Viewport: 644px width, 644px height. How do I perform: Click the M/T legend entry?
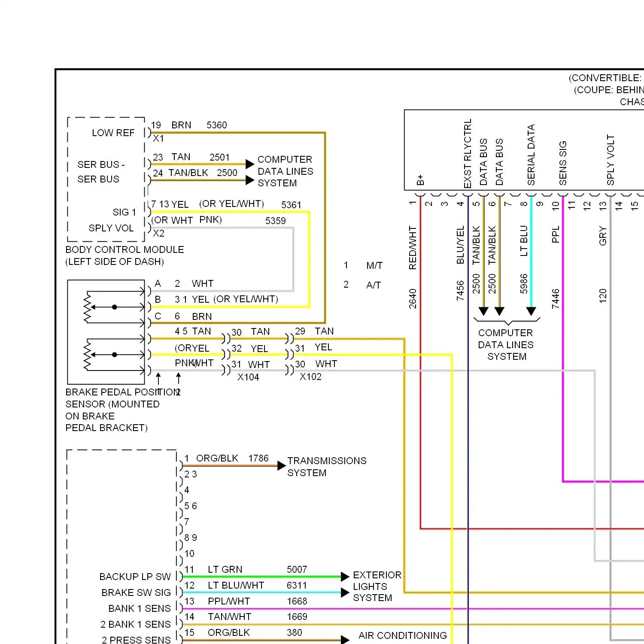click(374, 266)
